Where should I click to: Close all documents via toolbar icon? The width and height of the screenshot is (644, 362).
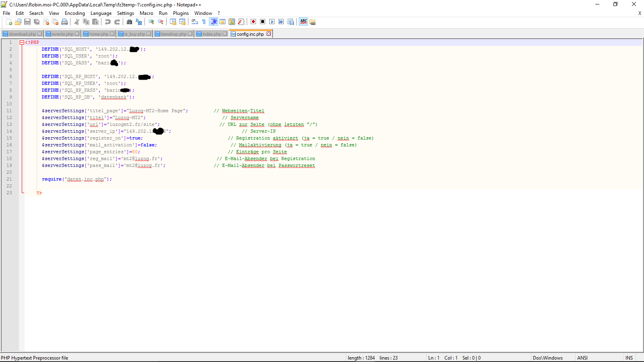click(55, 22)
